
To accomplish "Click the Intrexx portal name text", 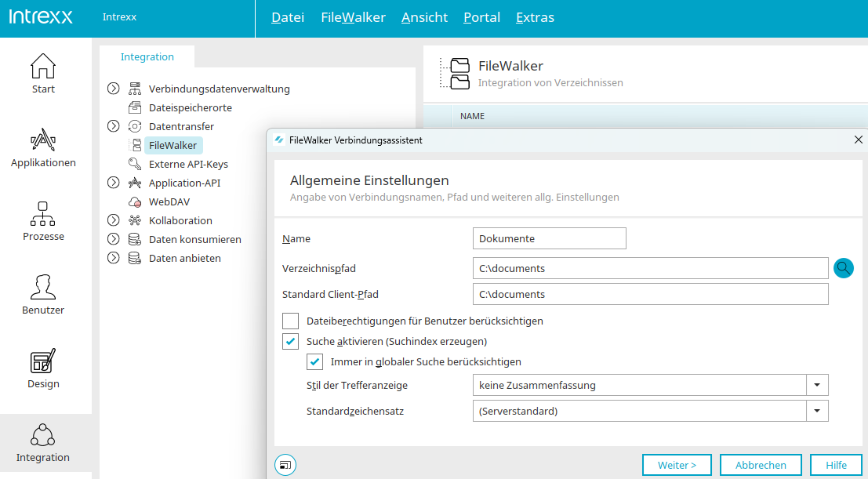I will pyautogui.click(x=119, y=17).
